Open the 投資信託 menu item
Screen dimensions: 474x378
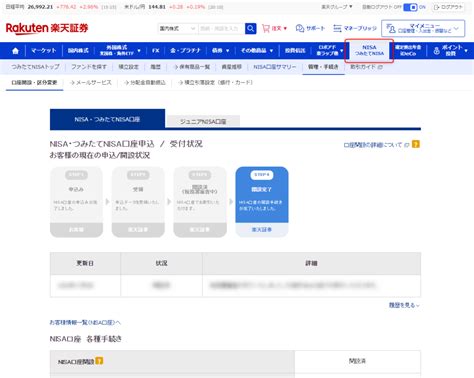pyautogui.click(x=295, y=51)
